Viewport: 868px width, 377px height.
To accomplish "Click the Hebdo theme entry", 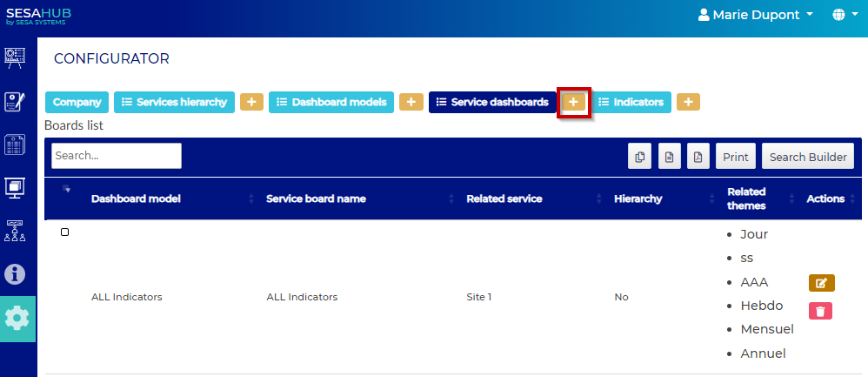I will tap(762, 306).
